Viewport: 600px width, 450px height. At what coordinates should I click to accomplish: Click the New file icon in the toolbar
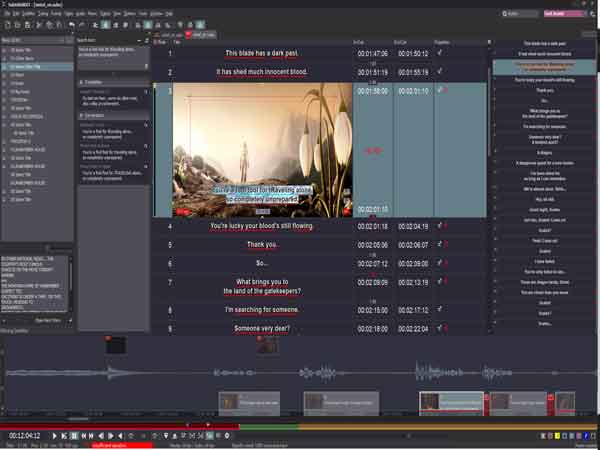[8, 25]
